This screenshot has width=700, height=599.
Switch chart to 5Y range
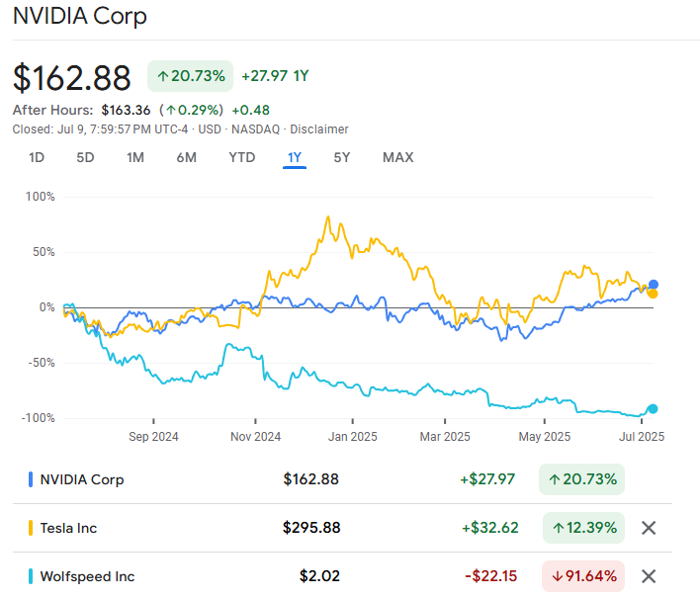pos(342,157)
